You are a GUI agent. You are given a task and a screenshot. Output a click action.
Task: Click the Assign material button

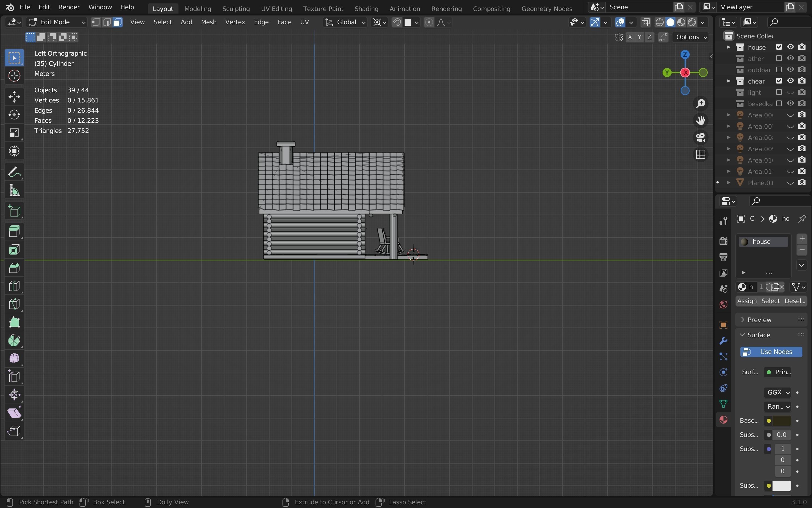coord(747,301)
